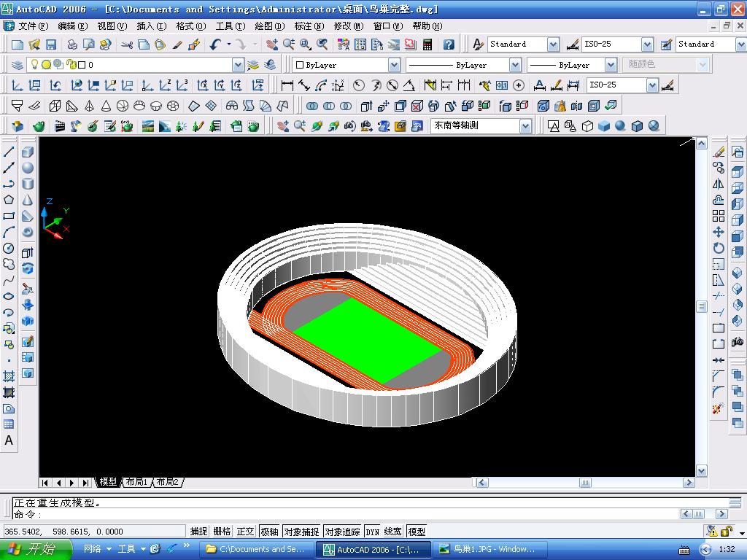Viewport: 747px width, 560px height.
Task: Open the layer 0 dropdown
Action: coord(238,64)
